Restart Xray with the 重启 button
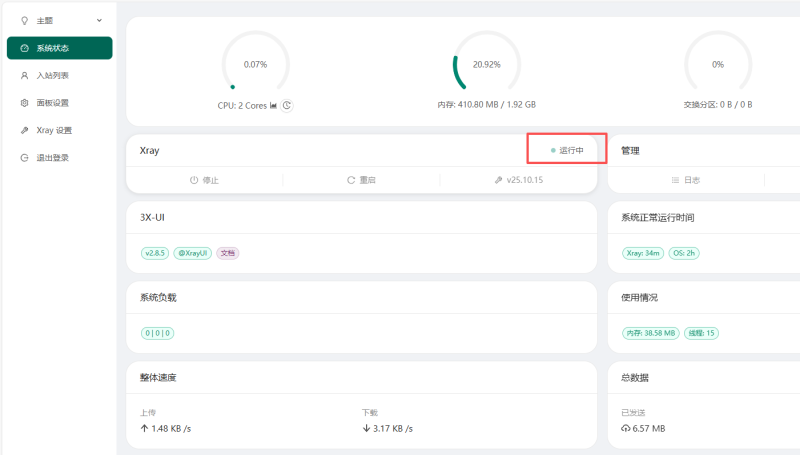800x455 pixels. (361, 180)
